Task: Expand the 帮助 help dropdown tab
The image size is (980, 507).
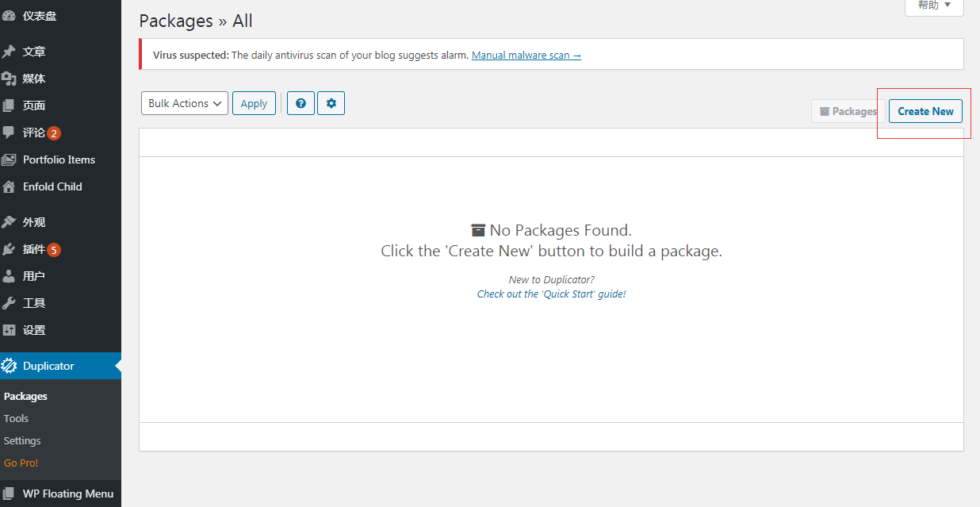Action: pos(934,6)
